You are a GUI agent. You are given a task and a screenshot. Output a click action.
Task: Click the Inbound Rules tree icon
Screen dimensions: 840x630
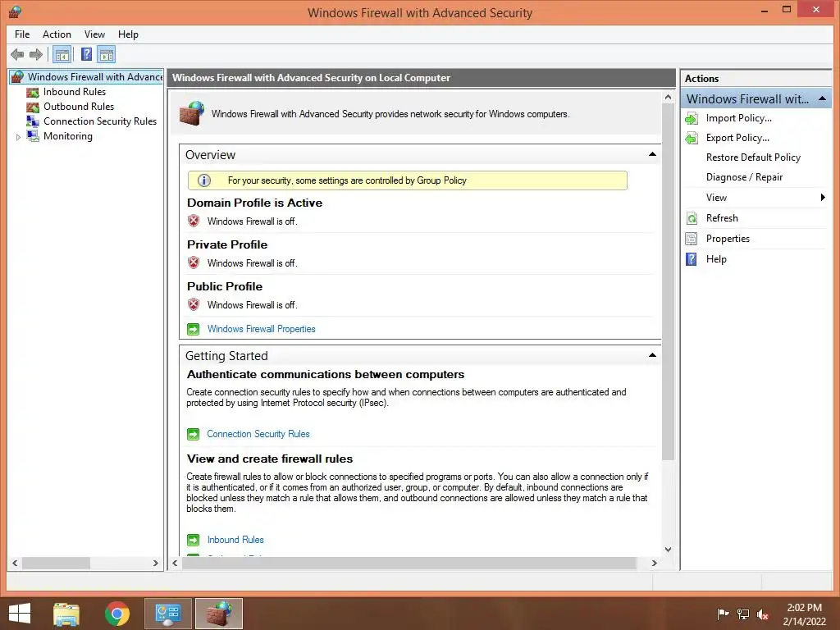point(33,92)
